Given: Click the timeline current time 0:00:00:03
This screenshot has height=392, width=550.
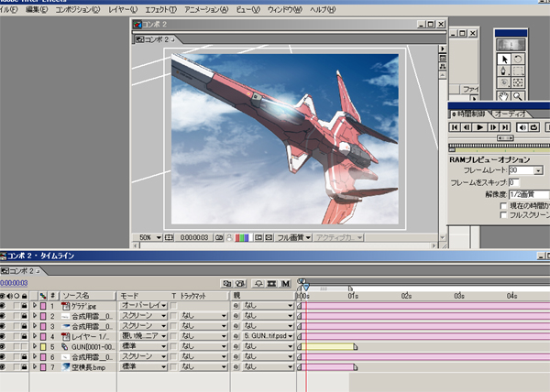Looking at the screenshot, I should pyautogui.click(x=14, y=283).
